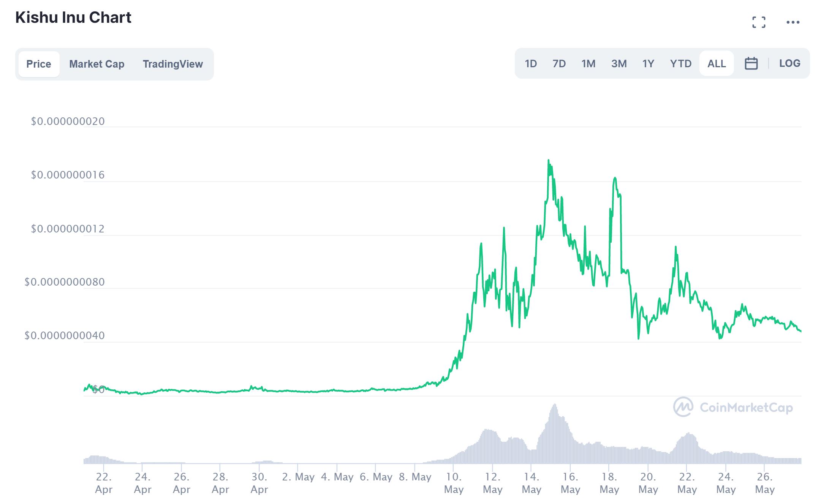This screenshot has height=504, width=821.
Task: Set the time range to 7D
Action: (559, 63)
